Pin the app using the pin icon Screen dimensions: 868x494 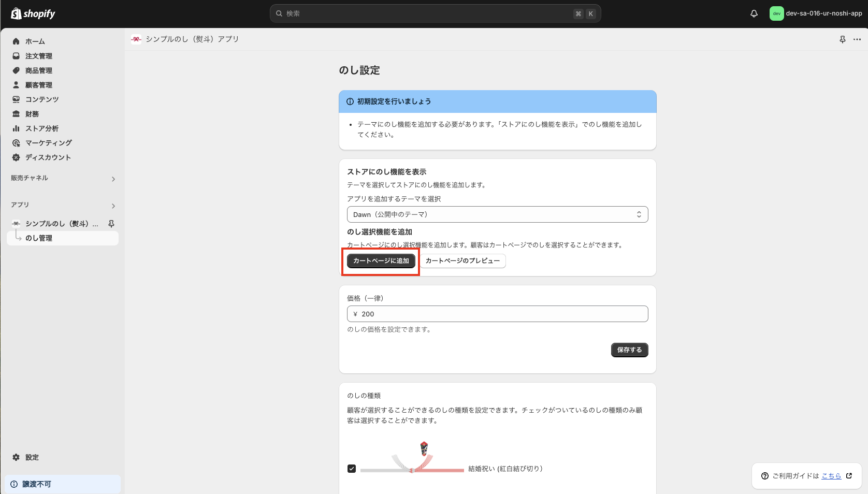pyautogui.click(x=843, y=39)
